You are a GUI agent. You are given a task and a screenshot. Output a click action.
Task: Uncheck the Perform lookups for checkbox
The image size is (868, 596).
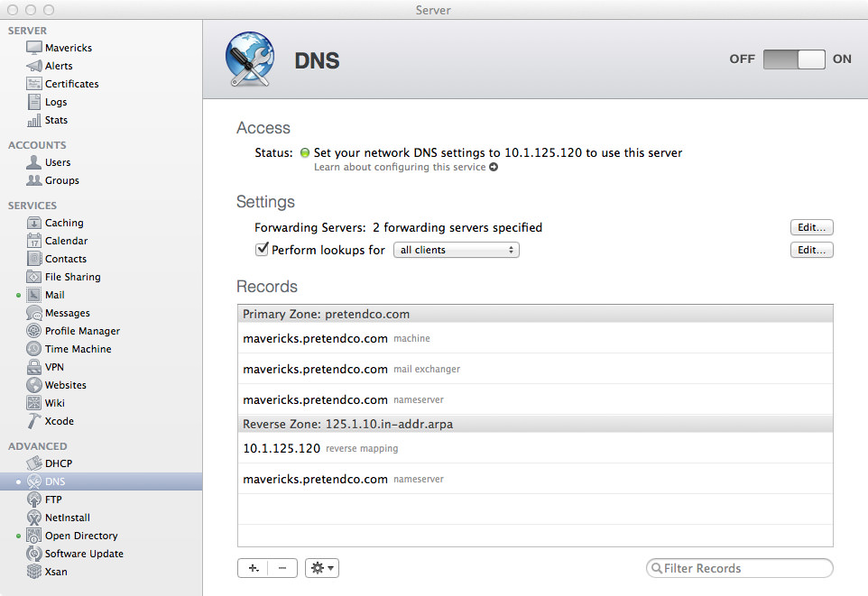click(x=262, y=249)
